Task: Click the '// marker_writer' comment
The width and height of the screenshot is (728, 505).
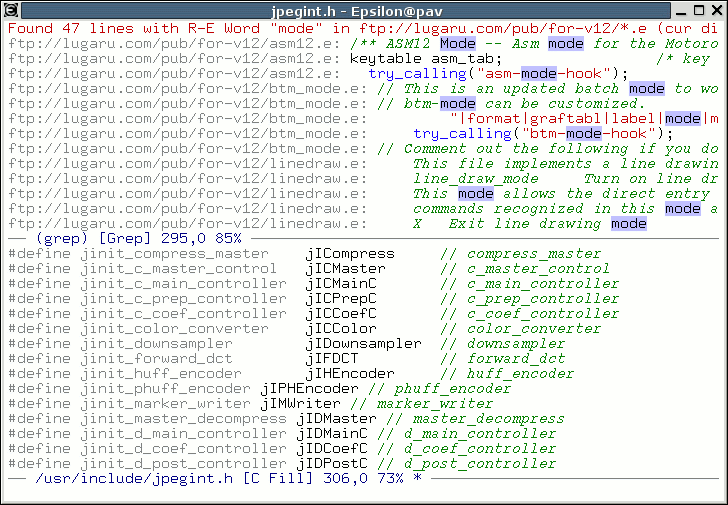Action: [422, 403]
